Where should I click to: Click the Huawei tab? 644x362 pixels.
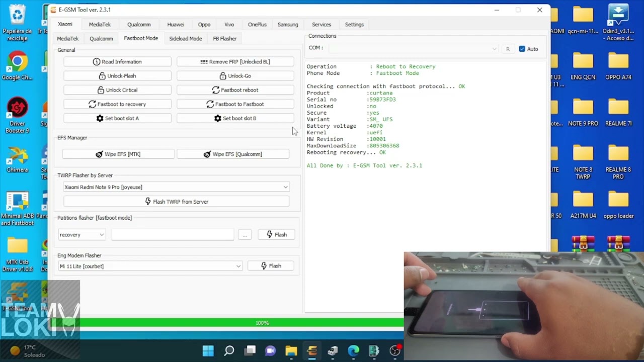click(176, 24)
